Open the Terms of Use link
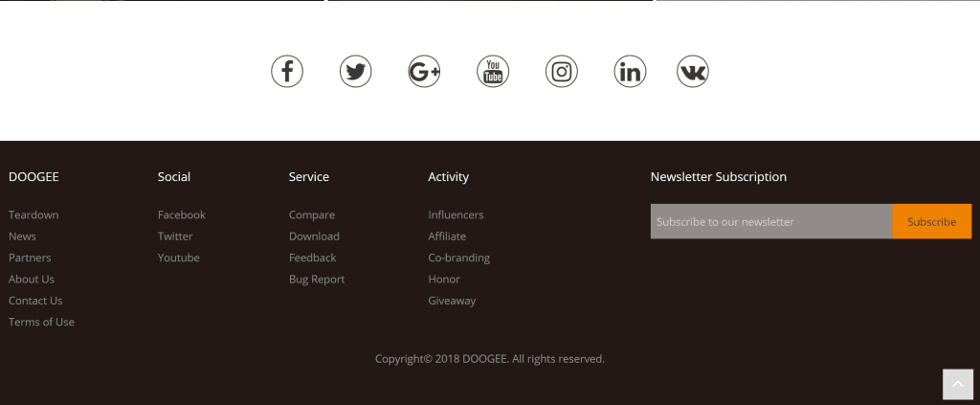This screenshot has width=980, height=405. 41,322
